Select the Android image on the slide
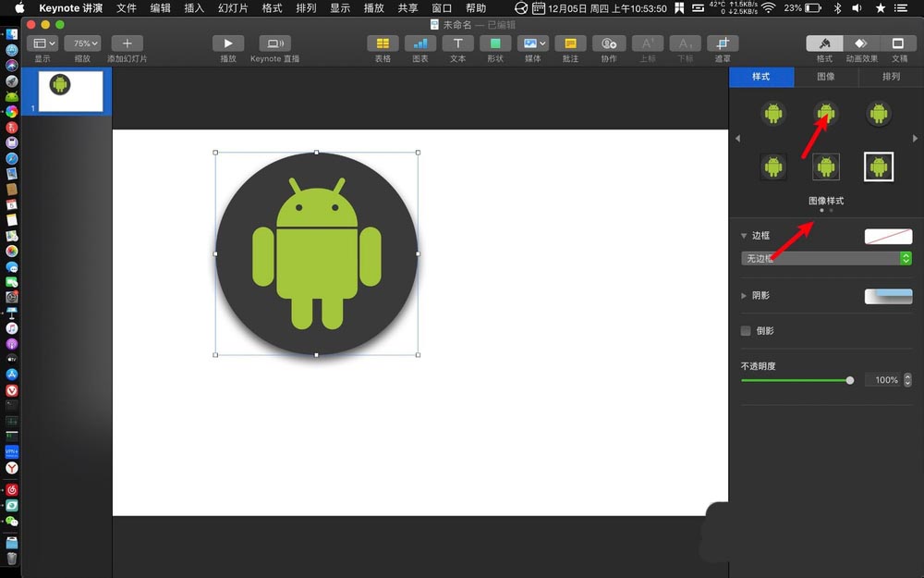Image resolution: width=924 pixels, height=578 pixels. [316, 253]
